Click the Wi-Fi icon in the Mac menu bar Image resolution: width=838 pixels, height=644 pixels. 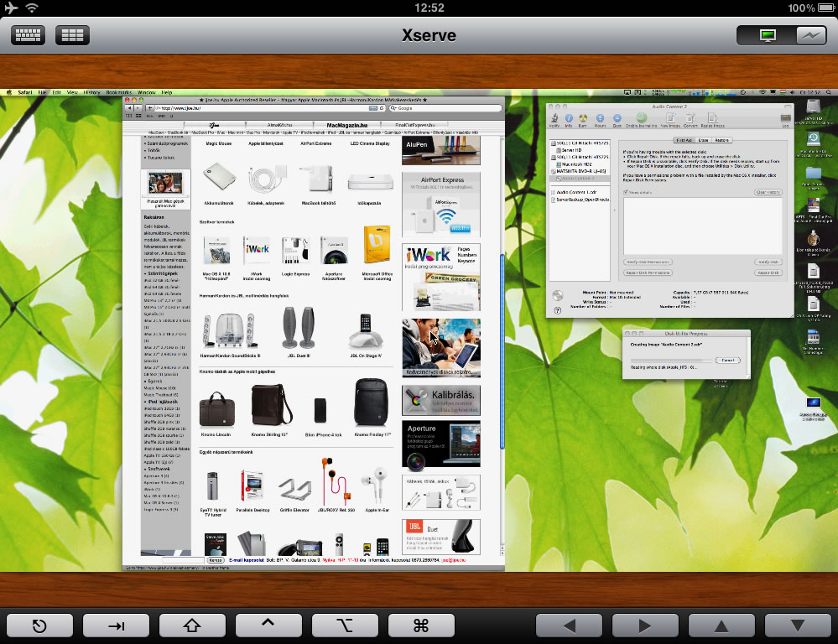pos(763,92)
